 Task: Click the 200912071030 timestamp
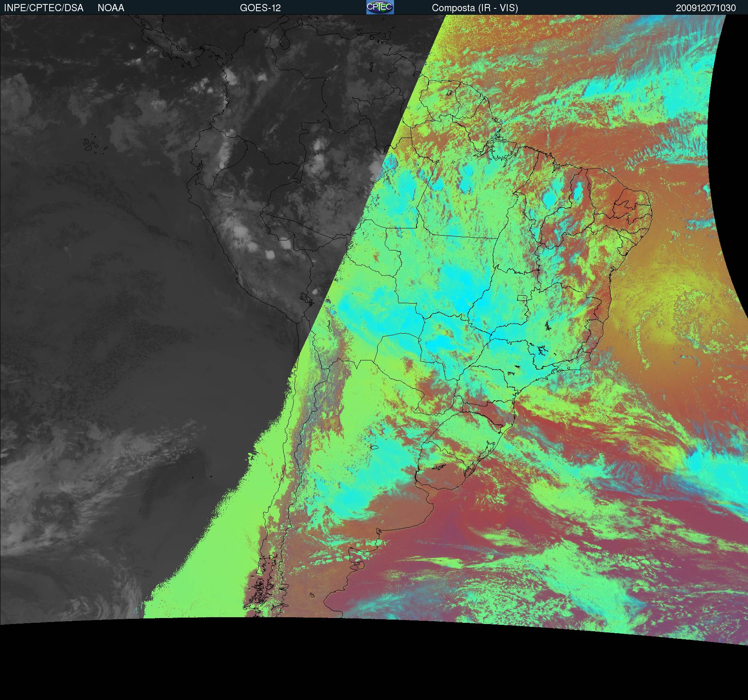706,8
